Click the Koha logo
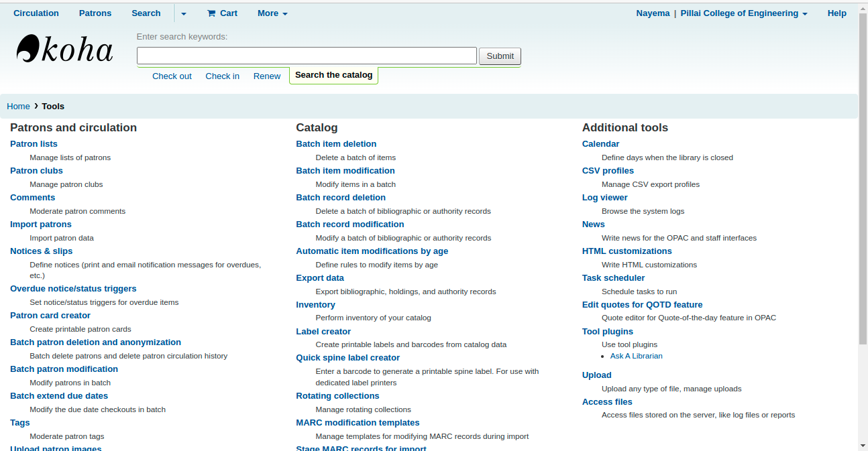The height and width of the screenshot is (451, 868). 64,49
